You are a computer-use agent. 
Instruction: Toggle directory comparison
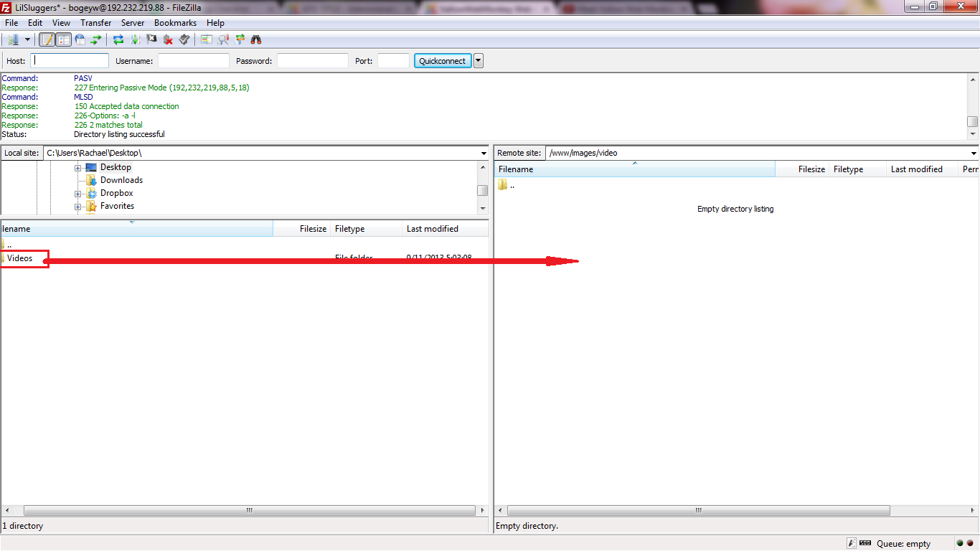click(x=223, y=40)
